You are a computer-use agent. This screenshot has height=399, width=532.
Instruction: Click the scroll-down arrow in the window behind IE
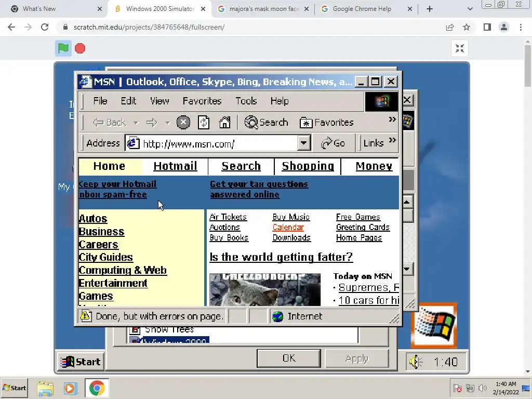click(407, 270)
